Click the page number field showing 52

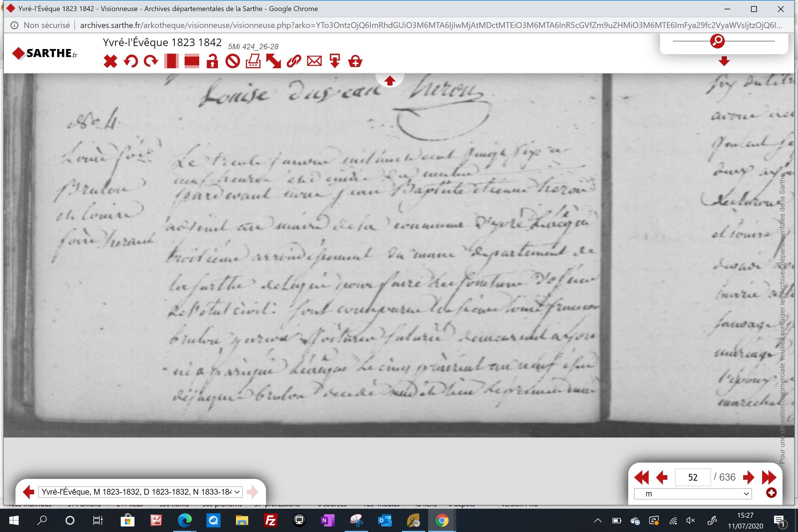click(x=693, y=477)
